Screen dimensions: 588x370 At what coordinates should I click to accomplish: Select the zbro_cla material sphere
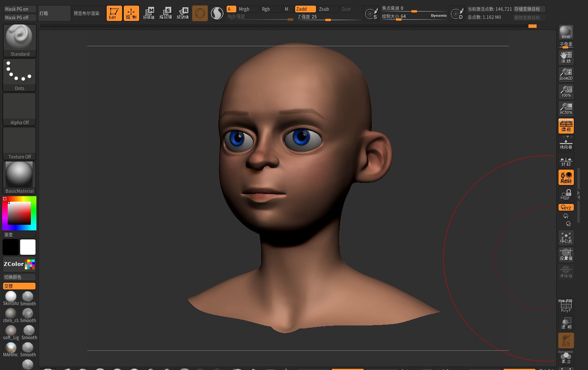(x=11, y=316)
